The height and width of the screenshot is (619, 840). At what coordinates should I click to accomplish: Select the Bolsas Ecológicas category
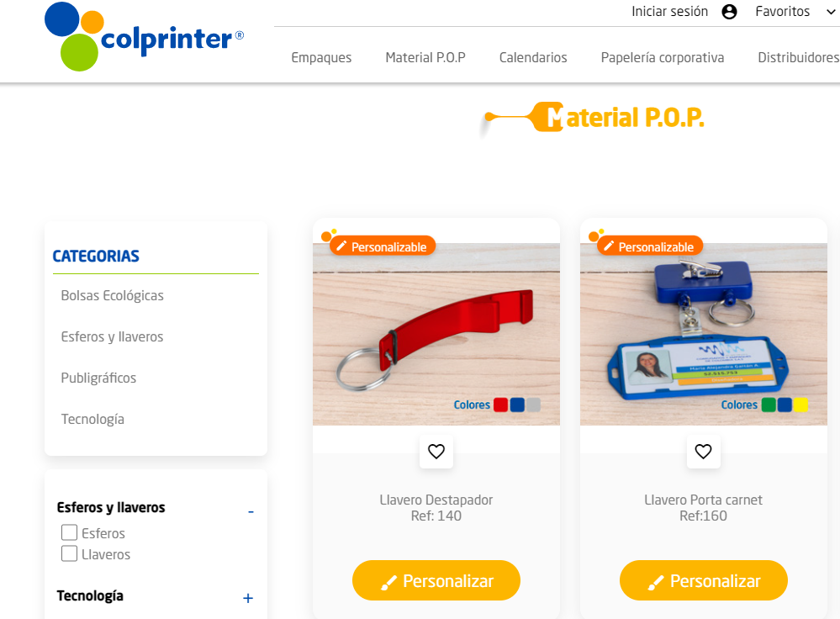point(112,295)
